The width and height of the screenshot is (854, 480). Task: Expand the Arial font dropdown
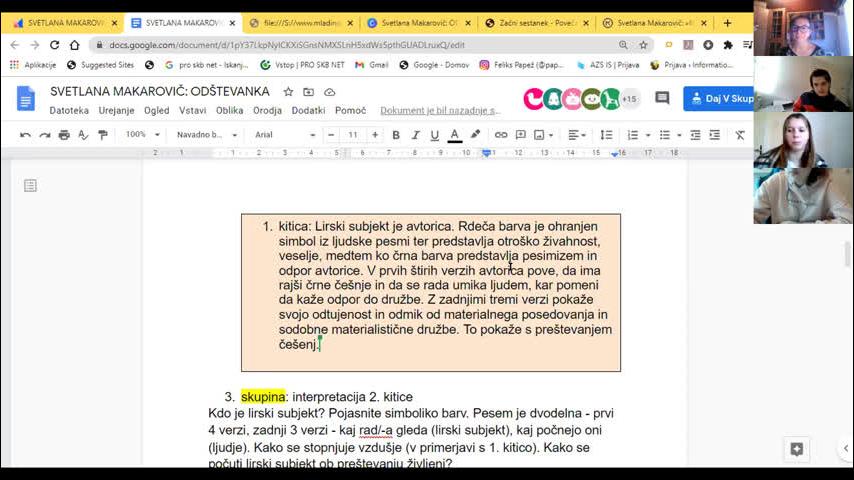284,135
